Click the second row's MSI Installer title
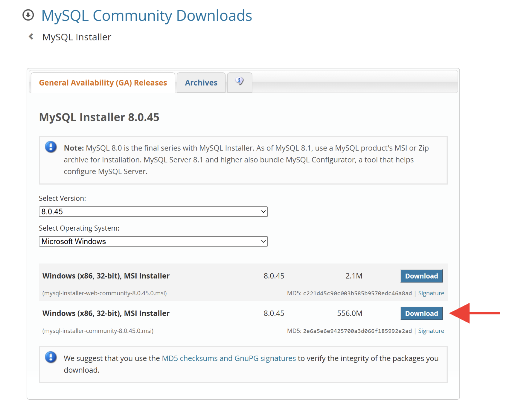The height and width of the screenshot is (420, 515). (106, 313)
